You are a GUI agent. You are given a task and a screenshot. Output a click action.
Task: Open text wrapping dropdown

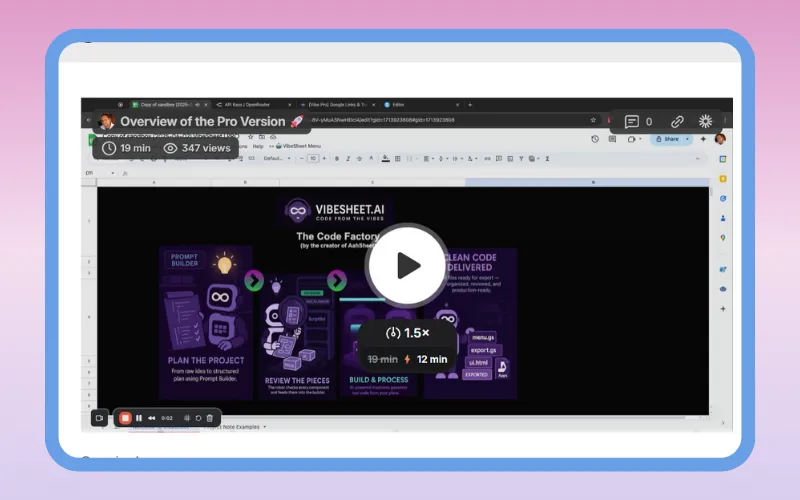456,159
